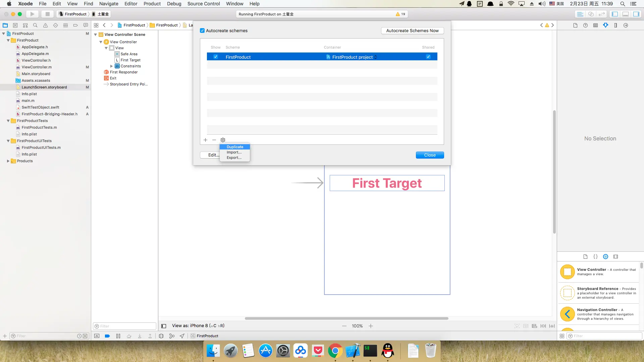Click the Close button in dialog

coord(430,155)
